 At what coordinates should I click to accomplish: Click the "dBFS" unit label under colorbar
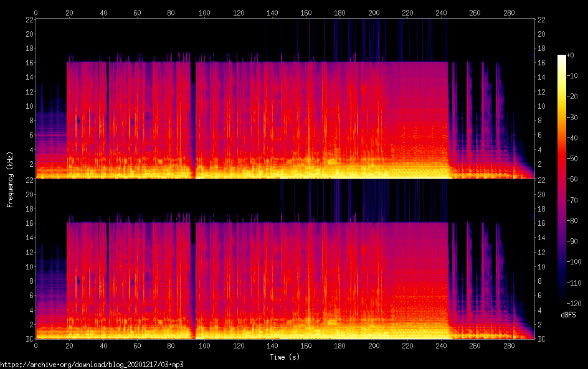(x=568, y=315)
